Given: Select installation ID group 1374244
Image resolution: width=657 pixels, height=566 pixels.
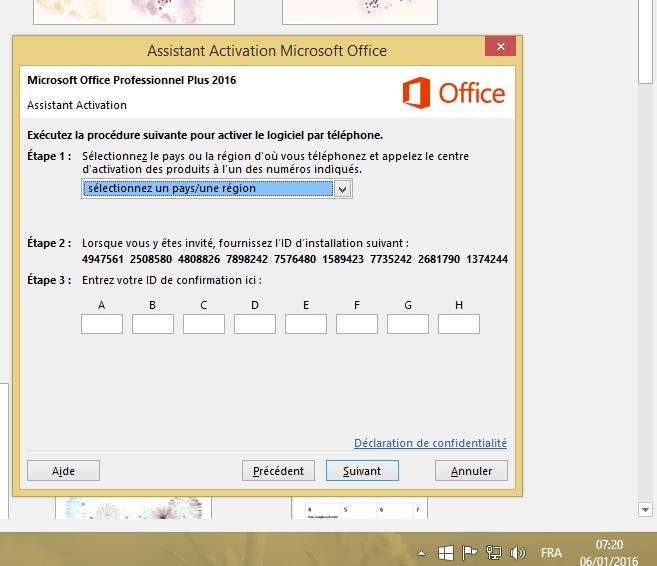Looking at the screenshot, I should pyautogui.click(x=487, y=259).
